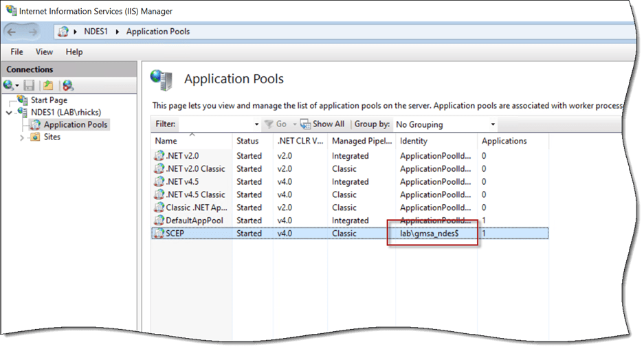This screenshot has height=349, width=644.
Task: Click Classic pipeline cell in SCEP row
Action: [344, 233]
